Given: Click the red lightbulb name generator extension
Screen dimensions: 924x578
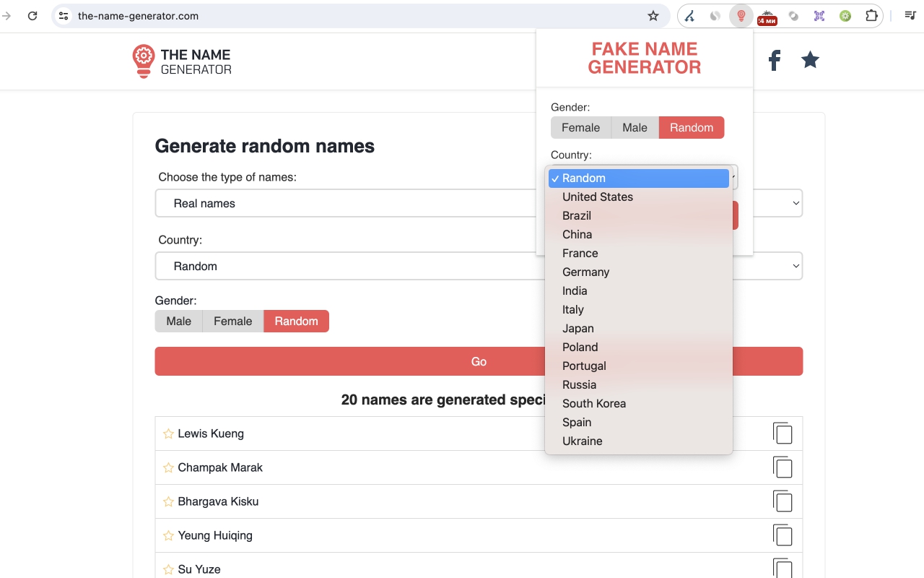Looking at the screenshot, I should [741, 16].
